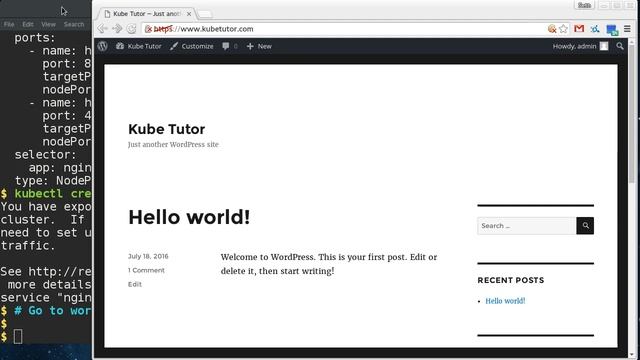Open terminal View menu
This screenshot has width=640, height=360.
48,24
